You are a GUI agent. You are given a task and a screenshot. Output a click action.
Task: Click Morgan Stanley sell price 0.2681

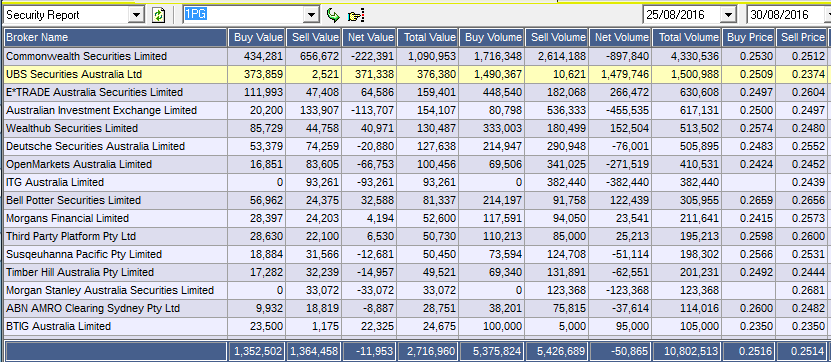point(807,290)
